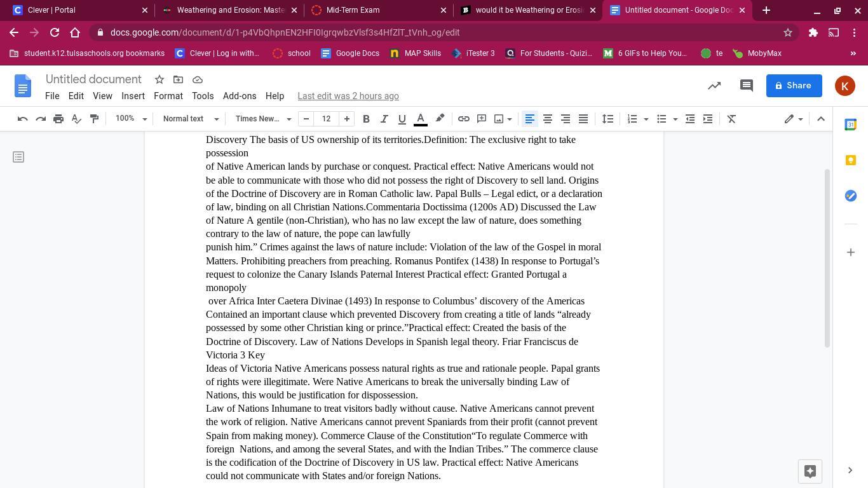Open the Google account avatar K
The height and width of the screenshot is (488, 868).
(845, 86)
